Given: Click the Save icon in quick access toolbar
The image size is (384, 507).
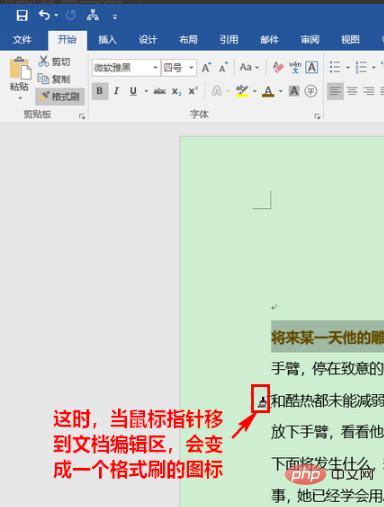Looking at the screenshot, I should 22,15.
